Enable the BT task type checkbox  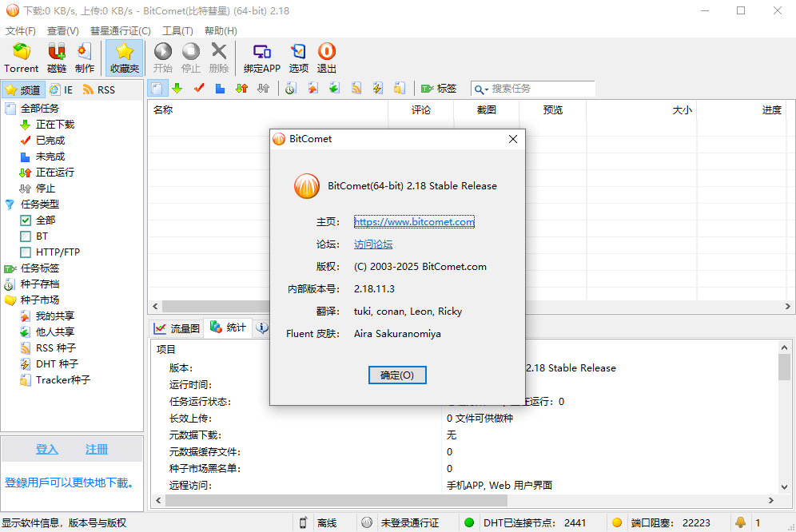[x=26, y=236]
